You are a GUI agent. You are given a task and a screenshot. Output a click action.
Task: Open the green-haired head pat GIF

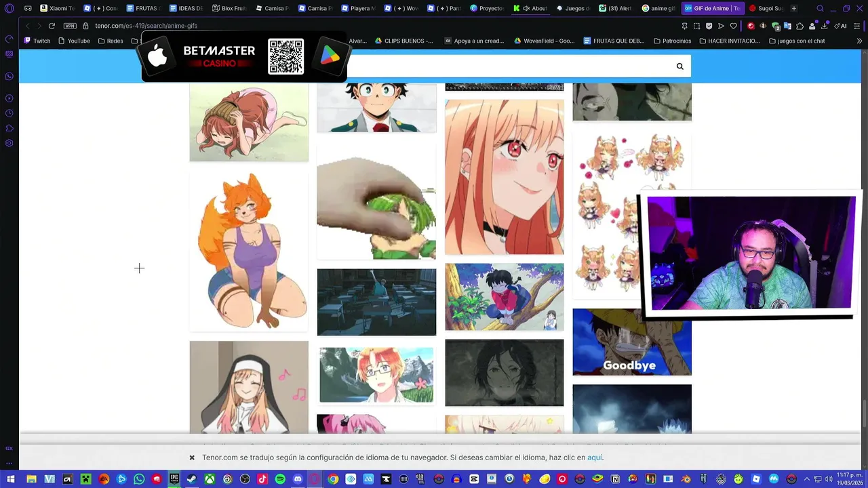[x=376, y=202]
